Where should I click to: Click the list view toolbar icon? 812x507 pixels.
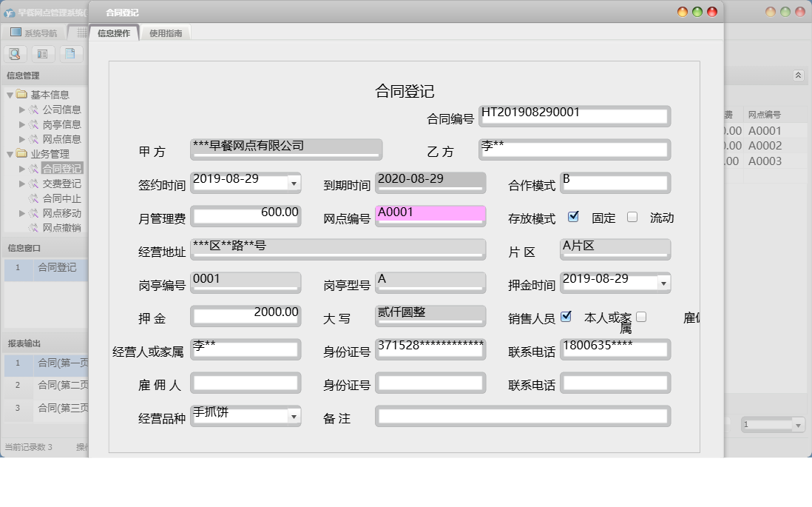42,53
